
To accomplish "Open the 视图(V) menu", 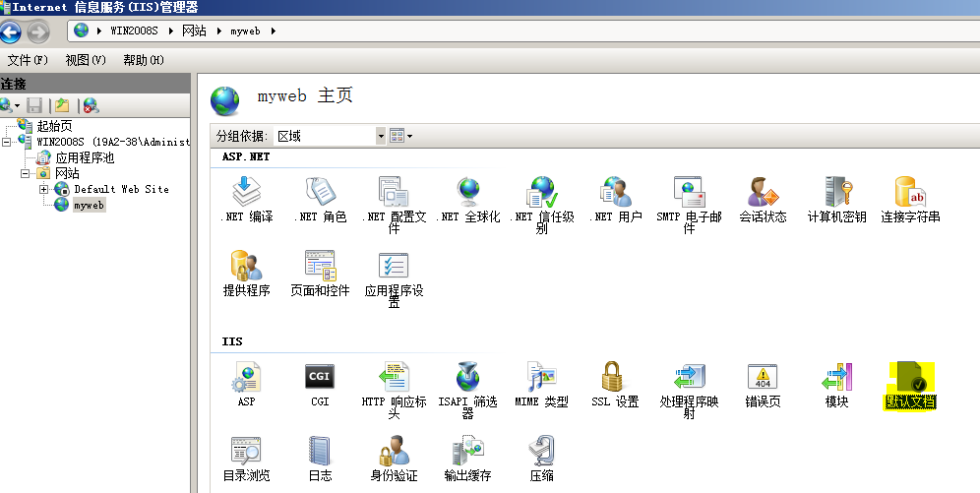I will tap(86, 60).
